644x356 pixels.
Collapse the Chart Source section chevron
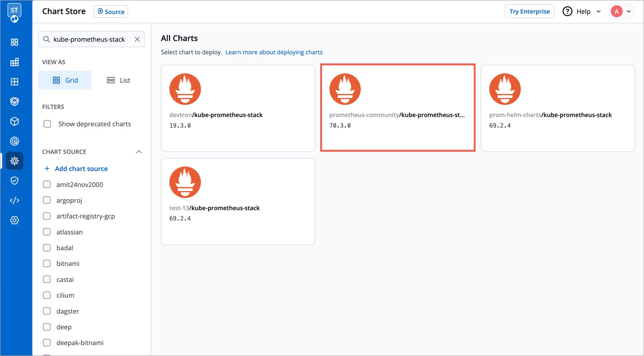139,152
